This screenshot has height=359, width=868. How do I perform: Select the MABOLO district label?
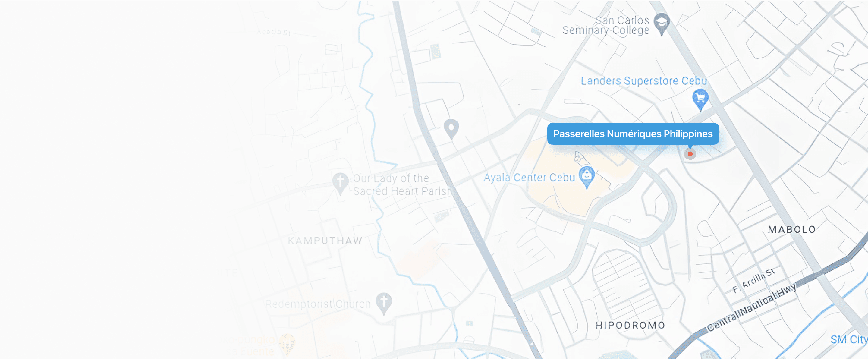coord(792,230)
